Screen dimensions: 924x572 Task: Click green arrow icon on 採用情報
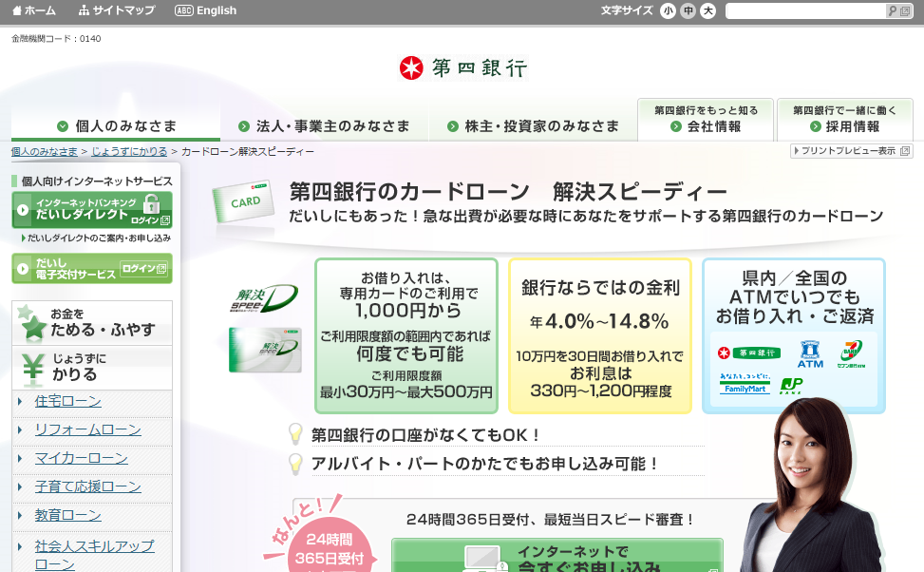[816, 126]
